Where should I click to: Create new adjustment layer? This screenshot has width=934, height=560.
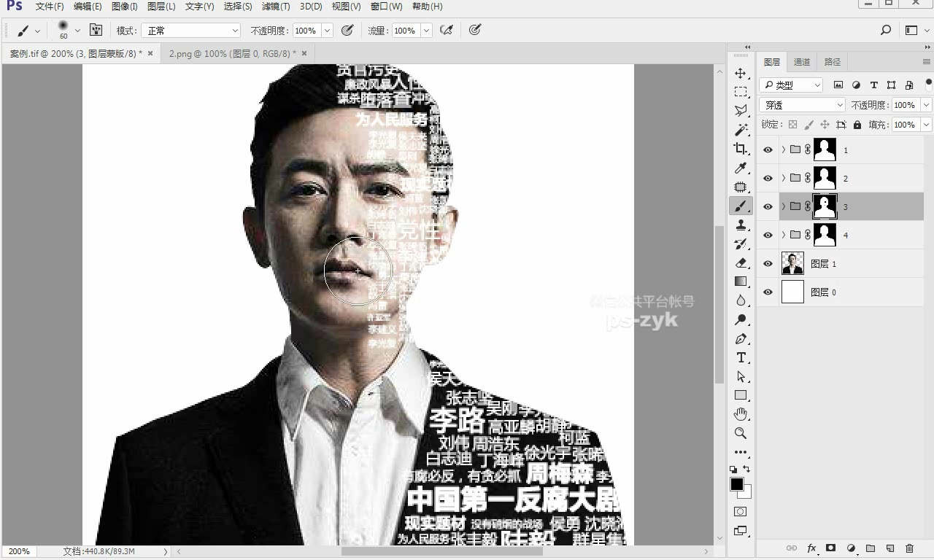[x=851, y=548]
